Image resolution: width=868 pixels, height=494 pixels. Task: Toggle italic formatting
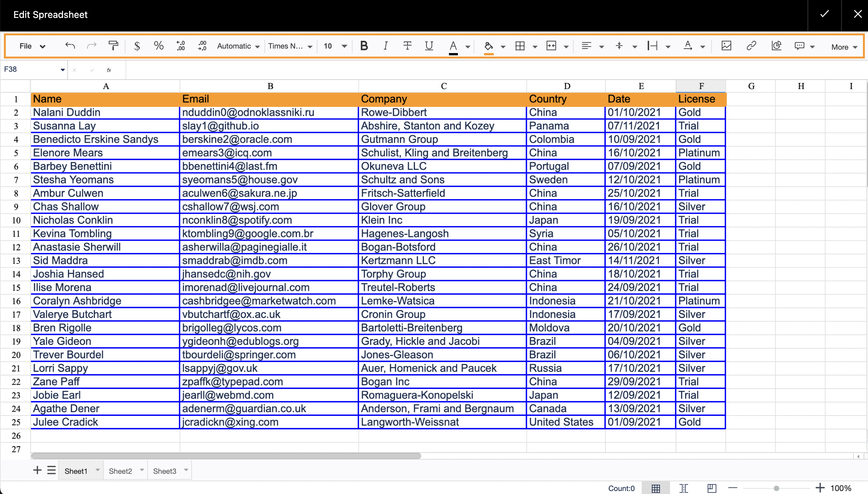point(385,46)
